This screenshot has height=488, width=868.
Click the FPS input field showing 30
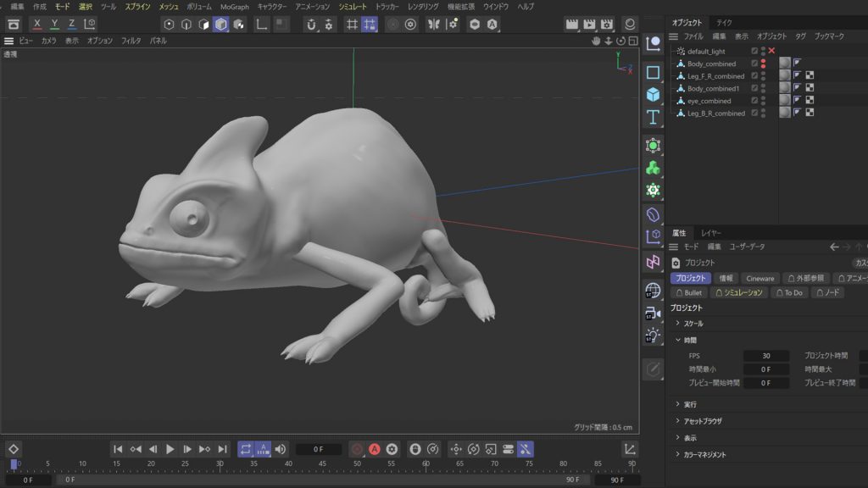click(x=765, y=356)
